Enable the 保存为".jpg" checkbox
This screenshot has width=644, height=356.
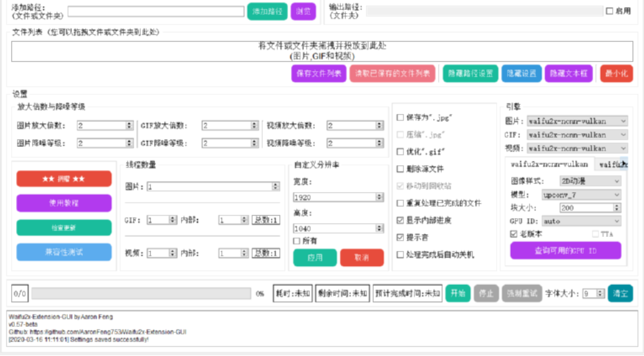pyautogui.click(x=400, y=117)
